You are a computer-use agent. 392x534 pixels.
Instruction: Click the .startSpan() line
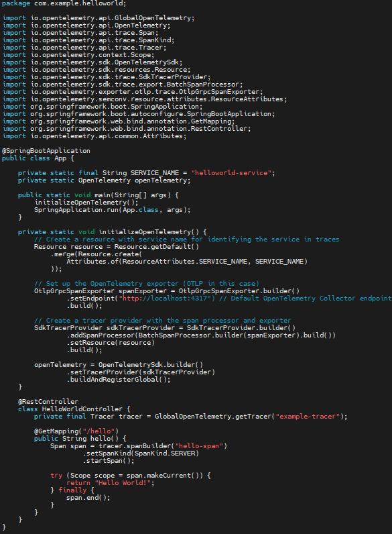click(109, 461)
